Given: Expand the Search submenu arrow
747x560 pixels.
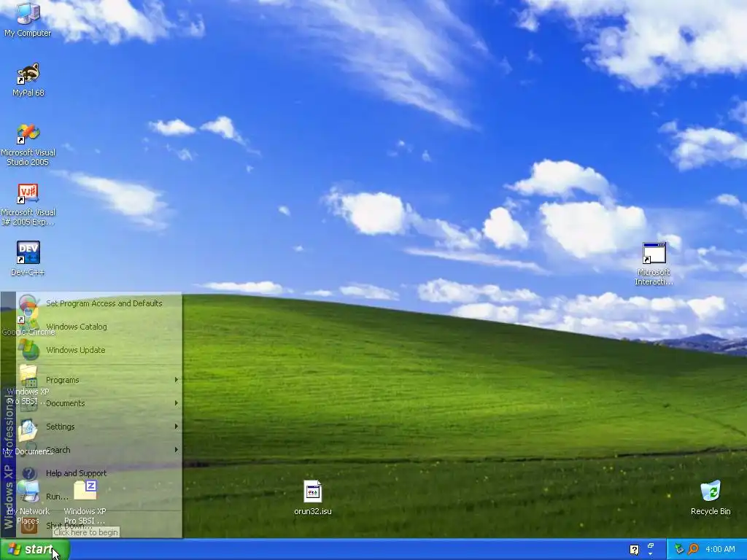Looking at the screenshot, I should (x=177, y=449).
